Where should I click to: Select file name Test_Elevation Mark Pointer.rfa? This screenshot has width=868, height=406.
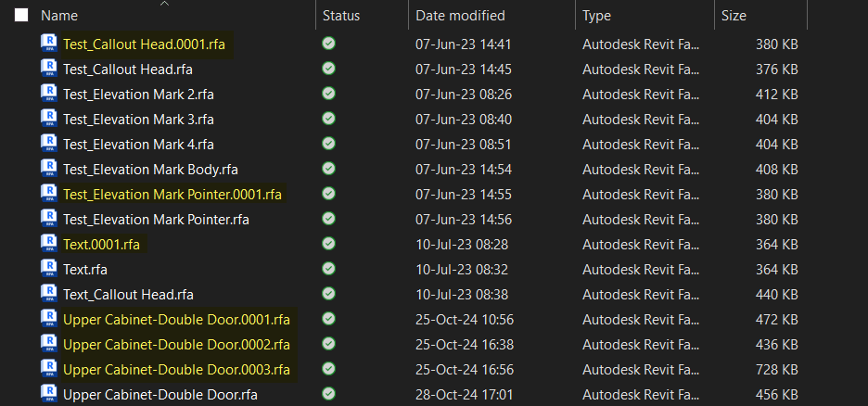click(156, 220)
